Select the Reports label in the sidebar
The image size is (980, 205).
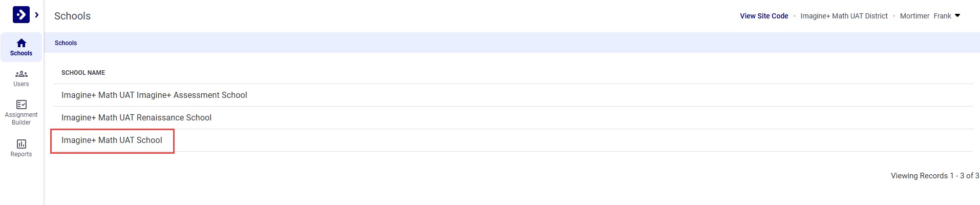click(21, 154)
